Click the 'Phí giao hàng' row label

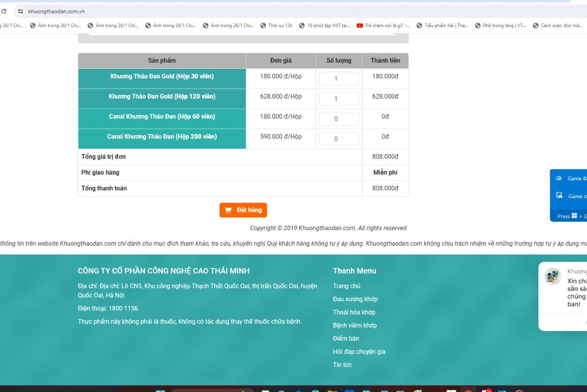click(100, 172)
